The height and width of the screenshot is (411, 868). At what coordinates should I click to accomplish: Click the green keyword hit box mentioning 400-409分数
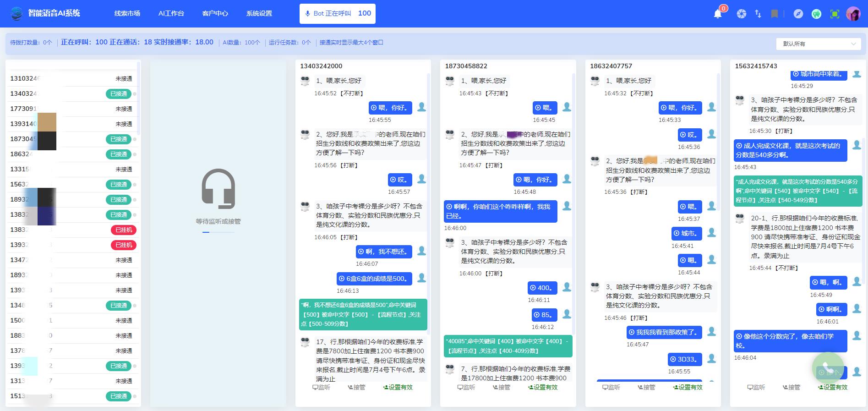[508, 346]
